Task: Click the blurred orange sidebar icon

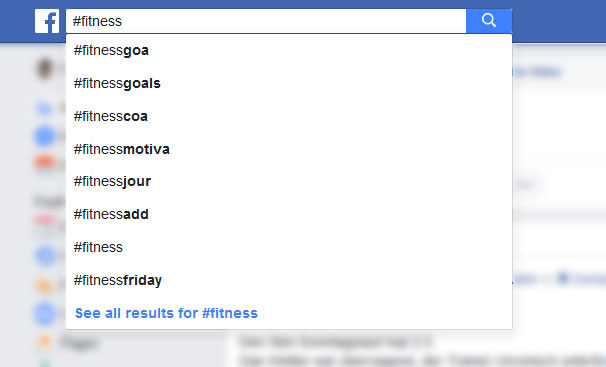Action: [45, 161]
